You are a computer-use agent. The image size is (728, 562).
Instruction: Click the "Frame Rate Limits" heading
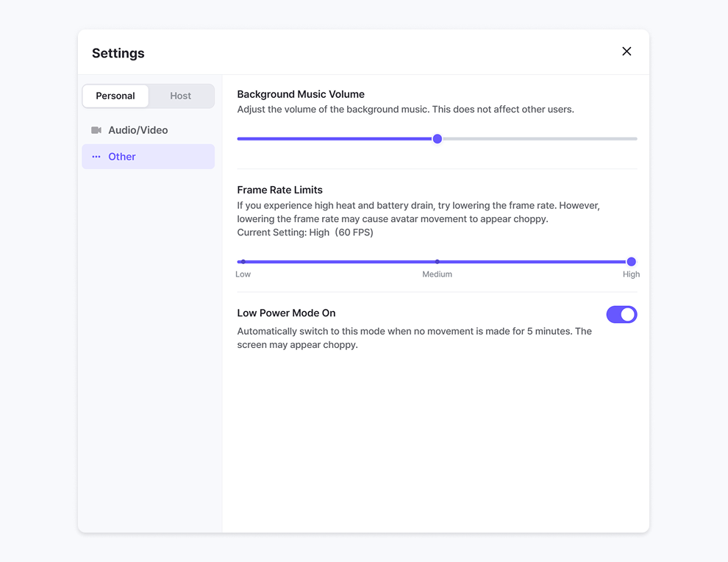pos(279,190)
